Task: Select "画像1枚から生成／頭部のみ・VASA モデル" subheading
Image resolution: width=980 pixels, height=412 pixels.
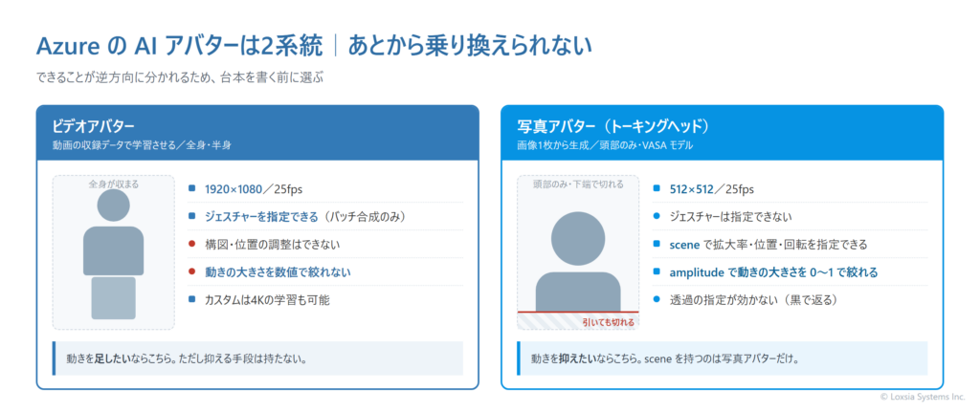Action: (x=607, y=145)
